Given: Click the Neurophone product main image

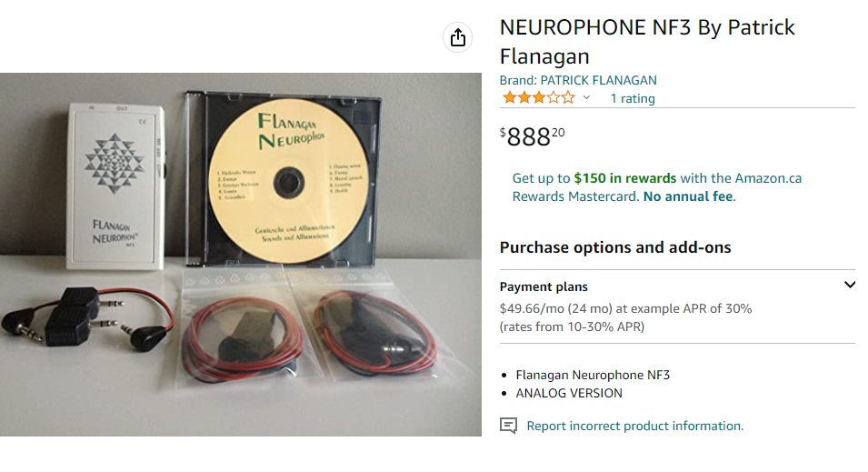Looking at the screenshot, I should pos(241,255).
